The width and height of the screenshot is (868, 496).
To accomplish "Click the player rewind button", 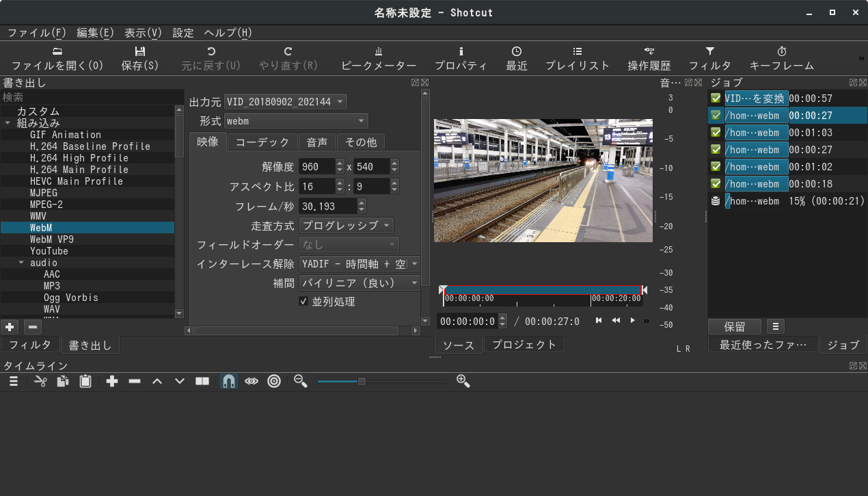I will pyautogui.click(x=616, y=320).
